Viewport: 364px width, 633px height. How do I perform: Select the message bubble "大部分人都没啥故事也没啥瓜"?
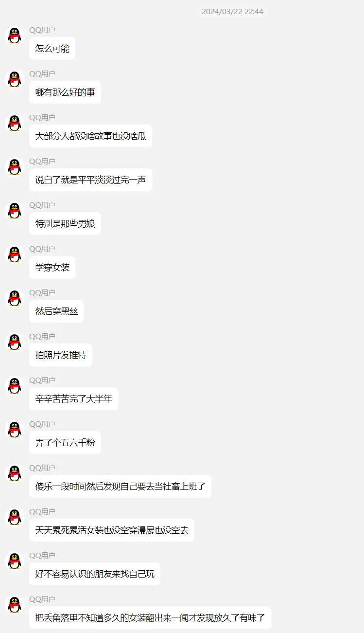[90, 136]
